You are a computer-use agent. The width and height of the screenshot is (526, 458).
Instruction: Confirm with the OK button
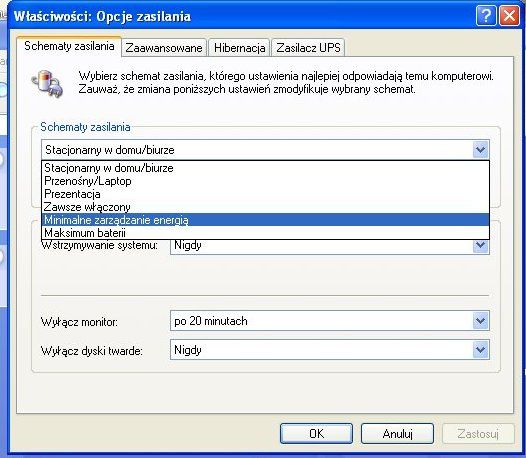[x=316, y=434]
